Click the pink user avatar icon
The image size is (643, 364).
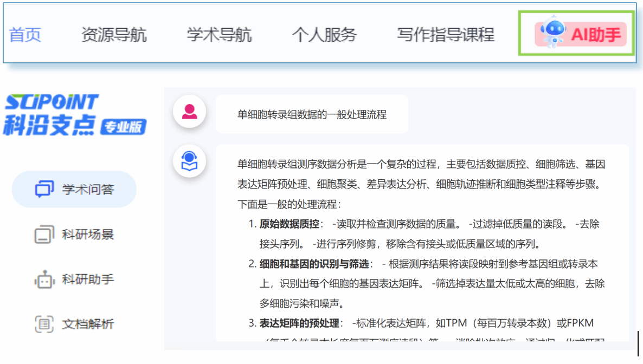189,112
